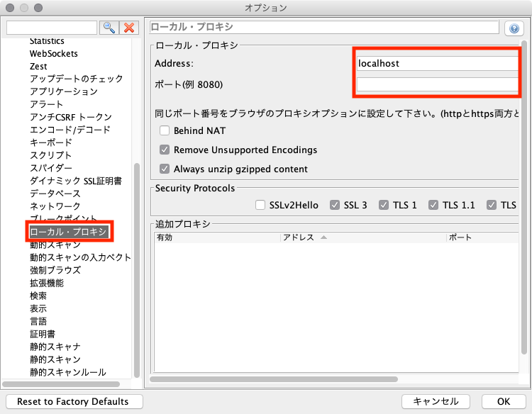Select 静的スキャンルール options
532x414 pixels.
[x=68, y=372]
